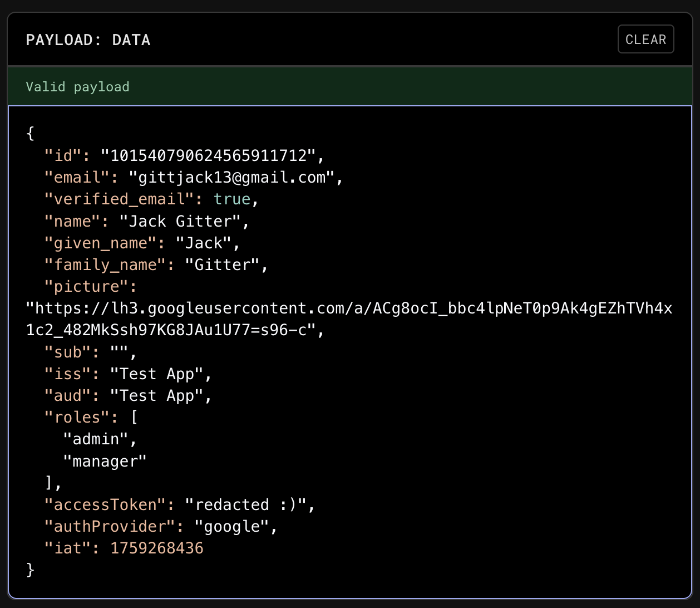The width and height of the screenshot is (700, 608).
Task: Click the "PAYLOAD: DATA" heading
Action: click(x=88, y=40)
